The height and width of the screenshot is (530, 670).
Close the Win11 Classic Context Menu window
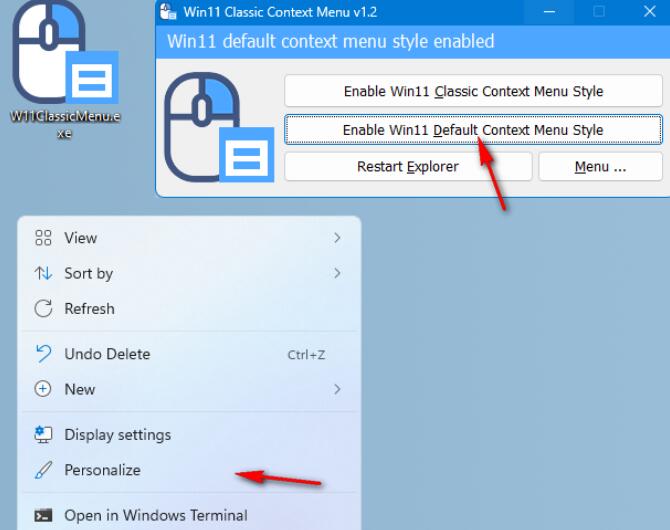click(649, 12)
